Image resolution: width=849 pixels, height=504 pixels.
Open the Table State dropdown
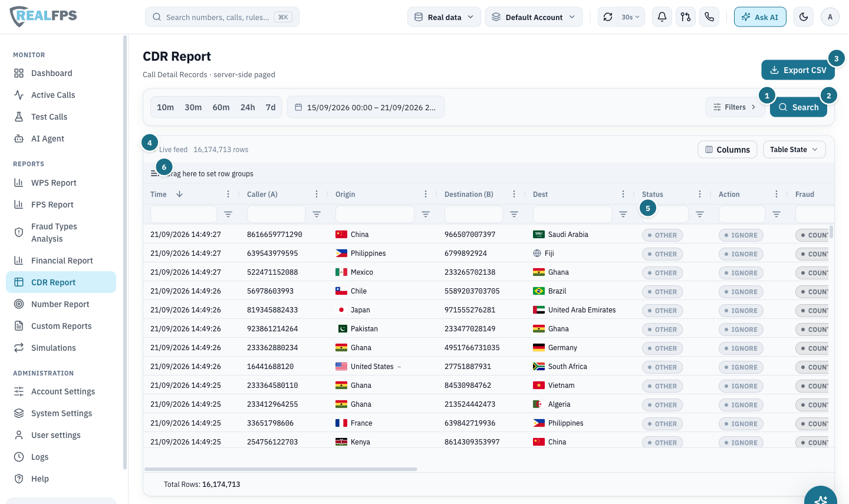[794, 149]
